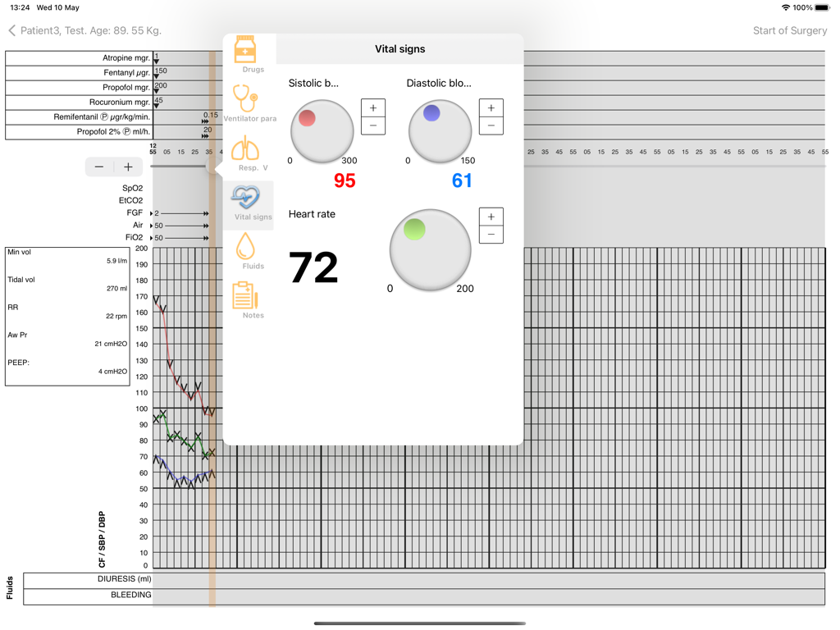This screenshot has width=840, height=630.
Task: Select the Resp. V lungs icon
Action: point(245,148)
